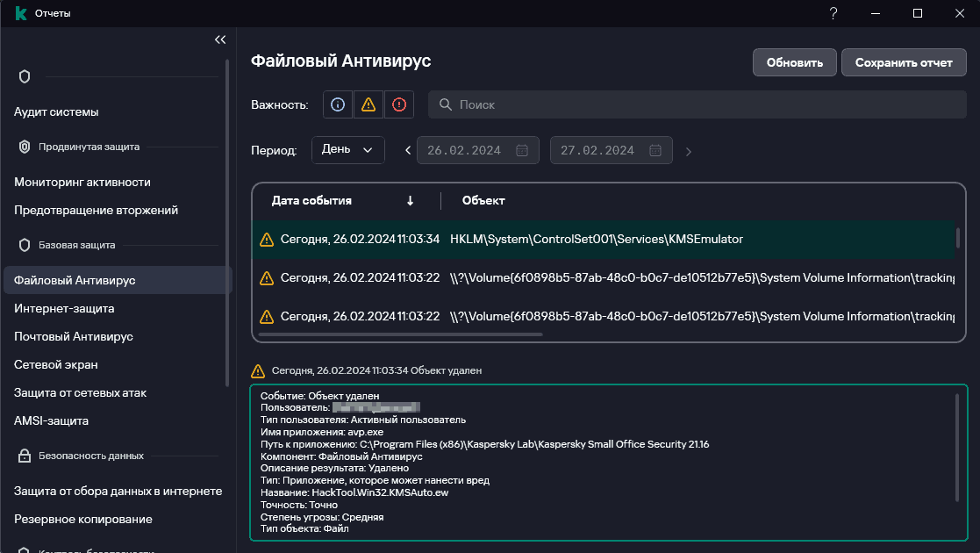This screenshot has height=553, width=980.
Task: Toggle the informational severity filter icon
Action: tap(338, 104)
